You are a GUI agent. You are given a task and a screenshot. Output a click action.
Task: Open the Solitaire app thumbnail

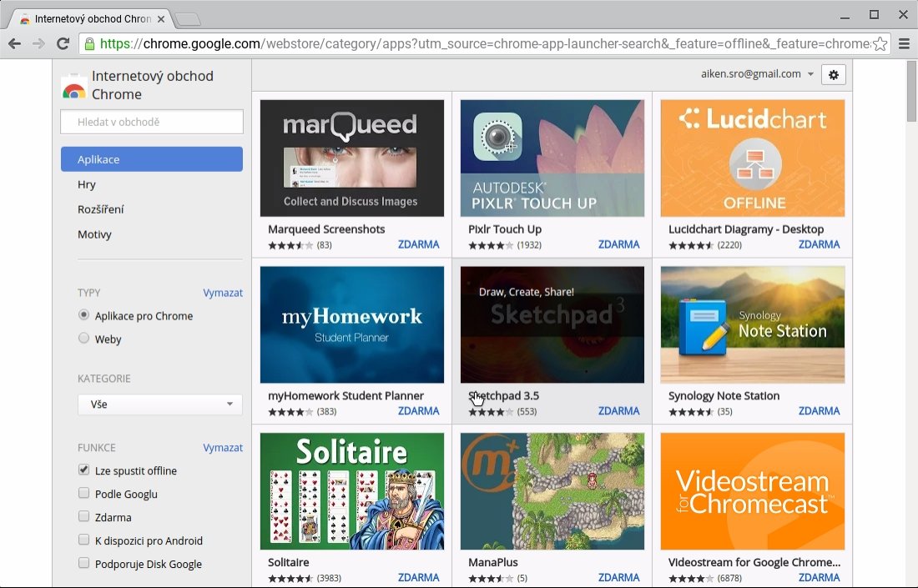pos(352,491)
